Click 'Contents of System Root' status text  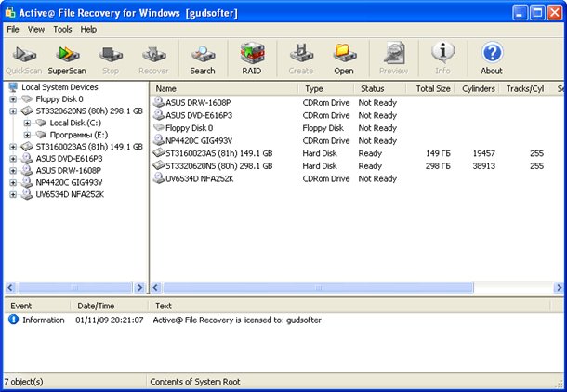pyautogui.click(x=195, y=382)
